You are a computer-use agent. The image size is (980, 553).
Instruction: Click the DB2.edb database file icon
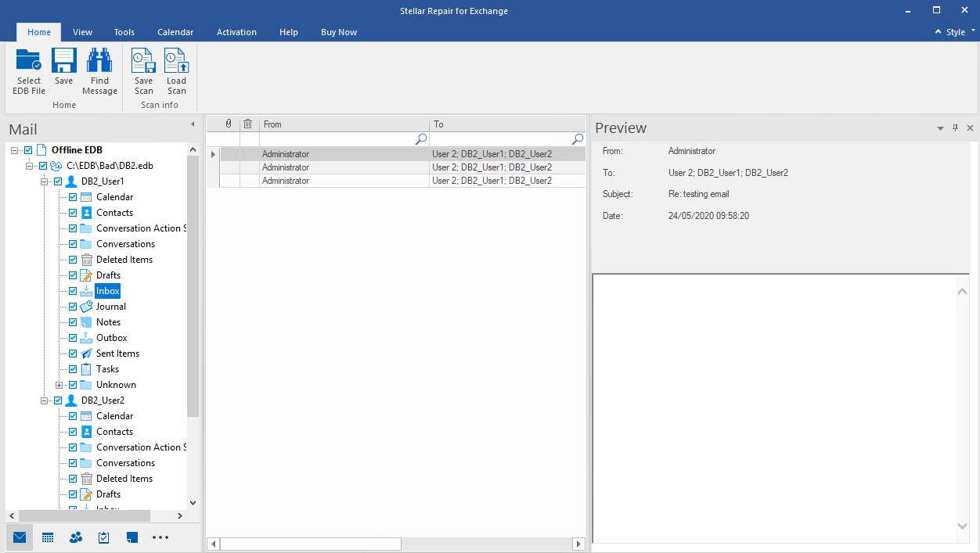coord(56,166)
